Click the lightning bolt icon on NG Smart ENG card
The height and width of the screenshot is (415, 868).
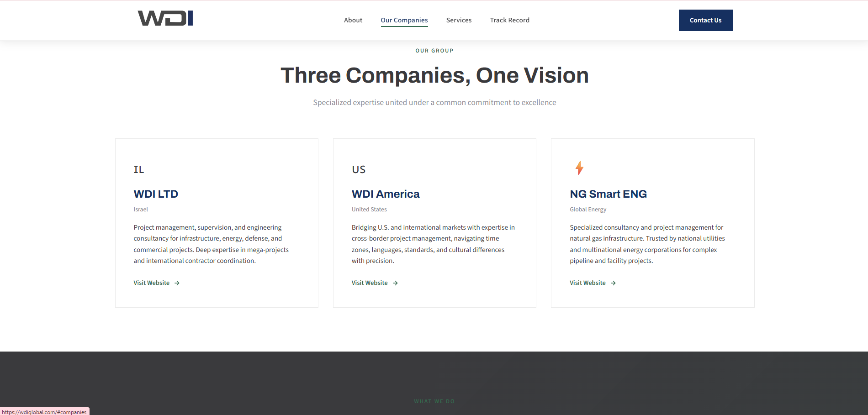[579, 168]
